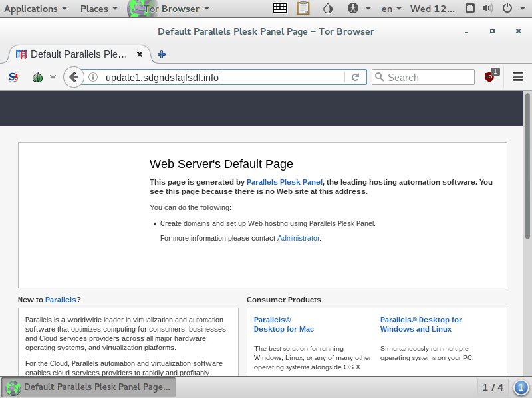Click the display indicator icon in top panel

click(x=470, y=8)
